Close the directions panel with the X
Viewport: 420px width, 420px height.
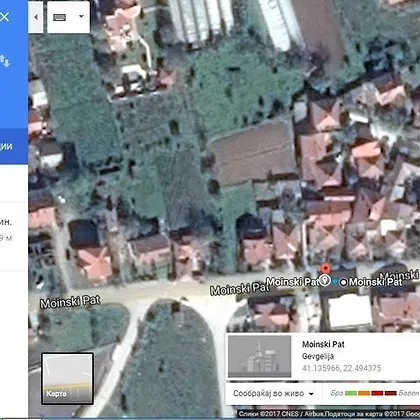click(4, 17)
